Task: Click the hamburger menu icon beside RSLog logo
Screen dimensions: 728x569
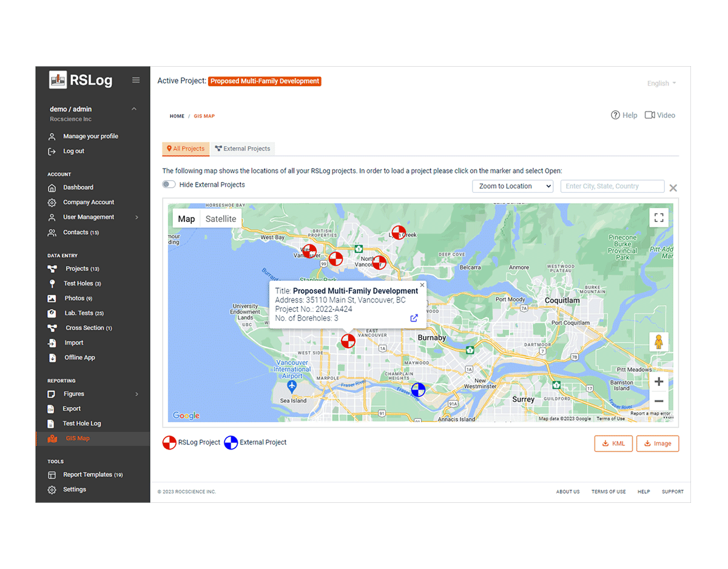Action: (x=136, y=80)
